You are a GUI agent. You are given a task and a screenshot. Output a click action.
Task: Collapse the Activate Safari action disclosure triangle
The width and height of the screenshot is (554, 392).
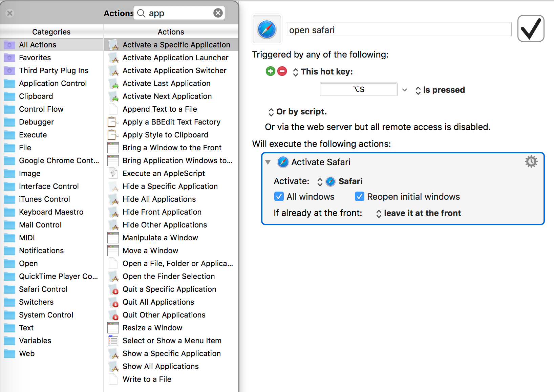click(268, 162)
